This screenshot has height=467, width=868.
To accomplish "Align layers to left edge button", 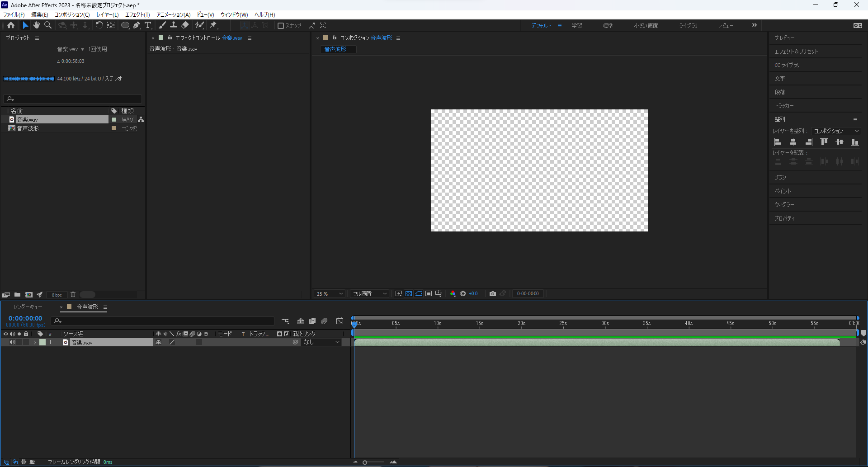I will click(x=778, y=142).
